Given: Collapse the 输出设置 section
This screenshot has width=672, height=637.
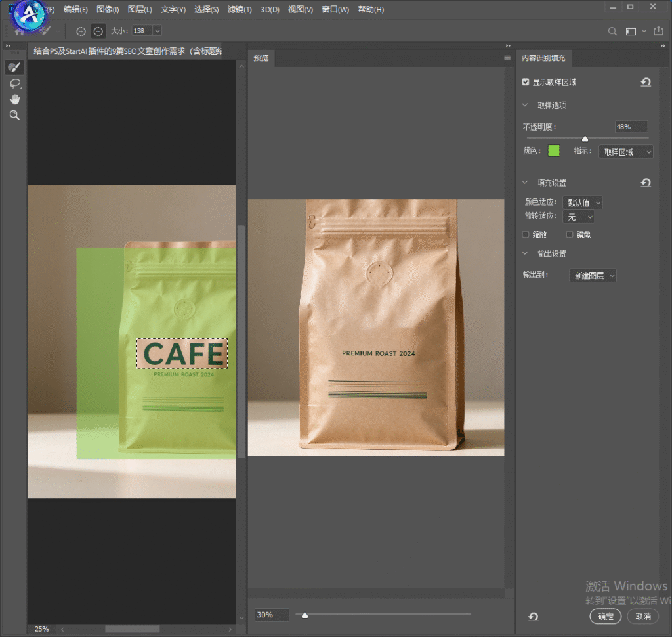Looking at the screenshot, I should 525,253.
